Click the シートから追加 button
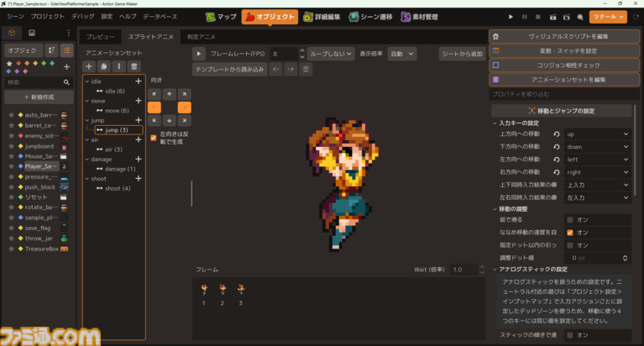The height and width of the screenshot is (346, 644). click(x=462, y=54)
